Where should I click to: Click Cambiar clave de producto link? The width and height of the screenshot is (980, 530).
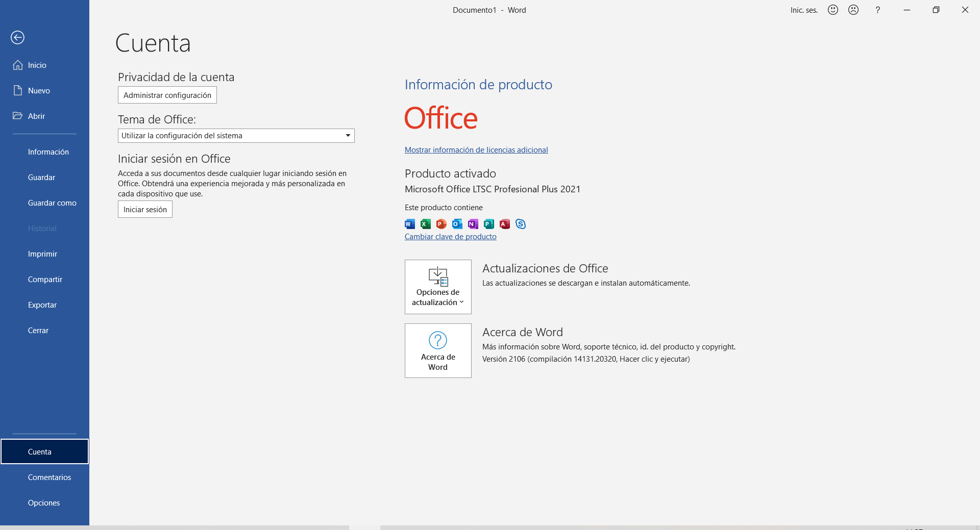click(450, 236)
